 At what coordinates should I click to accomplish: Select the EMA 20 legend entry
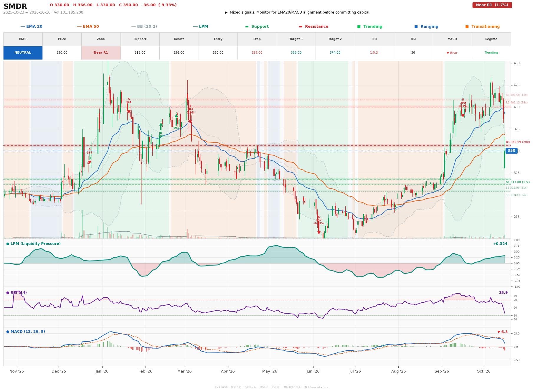click(31, 27)
